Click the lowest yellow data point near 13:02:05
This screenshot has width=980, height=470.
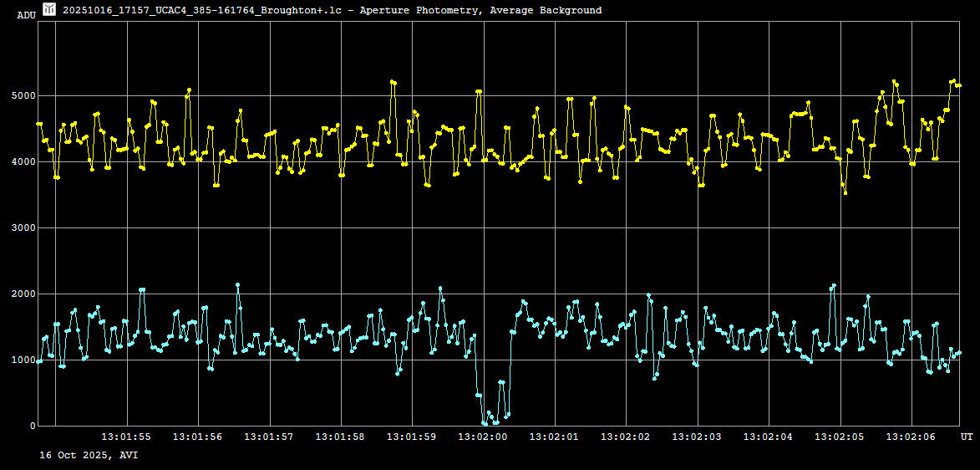pos(845,193)
